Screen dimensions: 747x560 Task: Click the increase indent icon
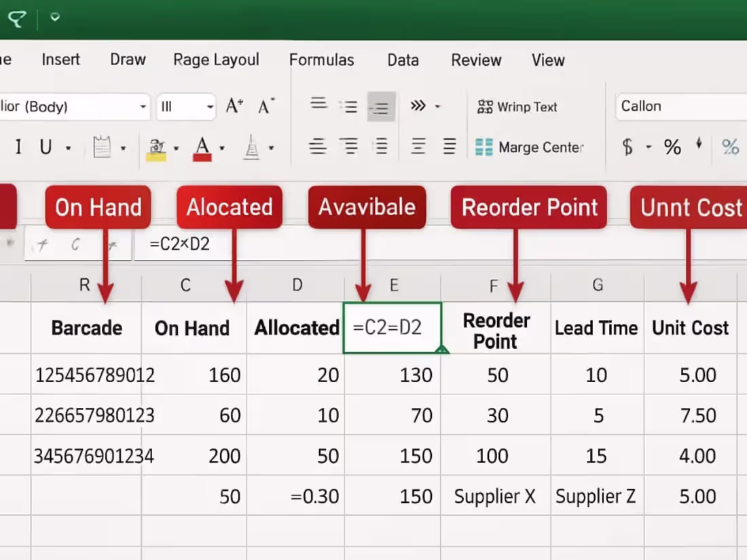(x=450, y=146)
